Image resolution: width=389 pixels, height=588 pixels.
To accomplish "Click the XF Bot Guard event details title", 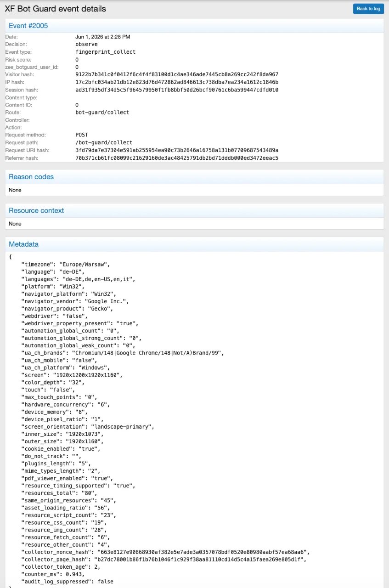I will pyautogui.click(x=55, y=9).
